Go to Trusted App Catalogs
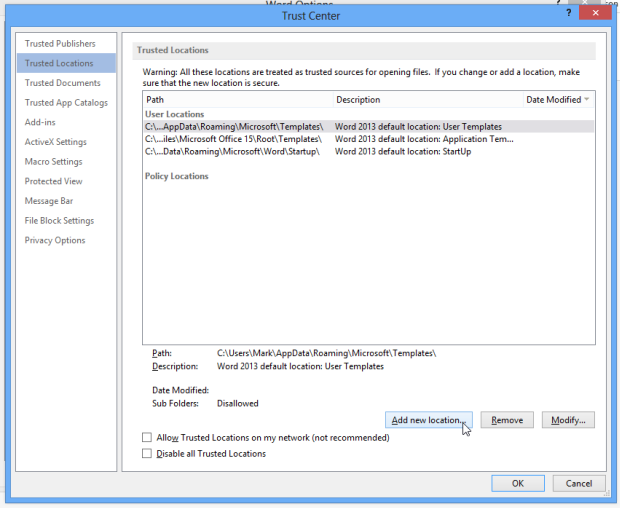 point(66,103)
